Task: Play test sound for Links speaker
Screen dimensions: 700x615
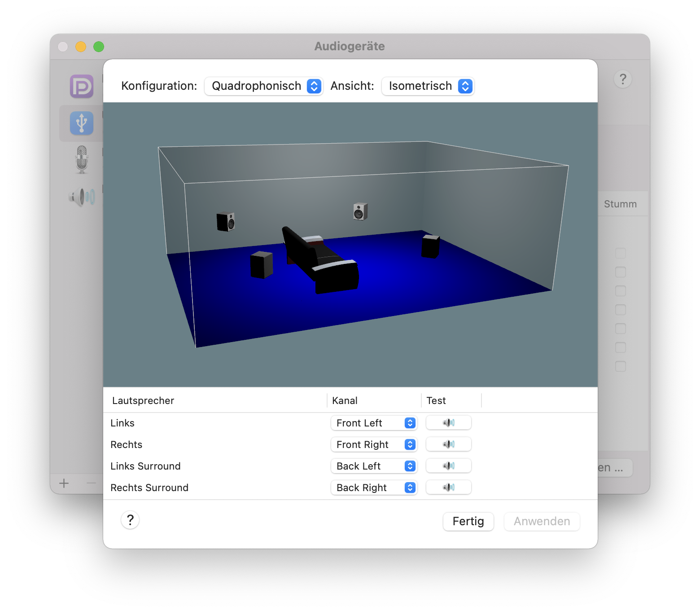Action: pos(448,423)
